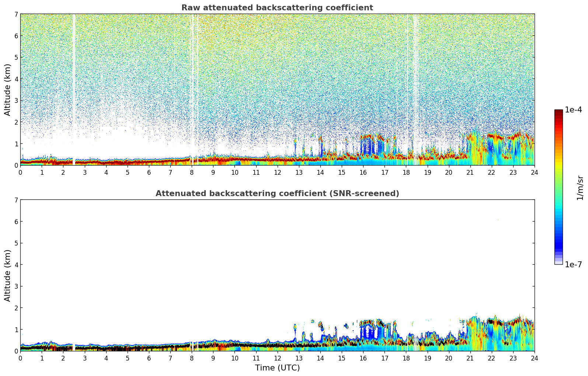
Task: Click hour 12 tick label under bottom plot
Action: click(x=277, y=358)
